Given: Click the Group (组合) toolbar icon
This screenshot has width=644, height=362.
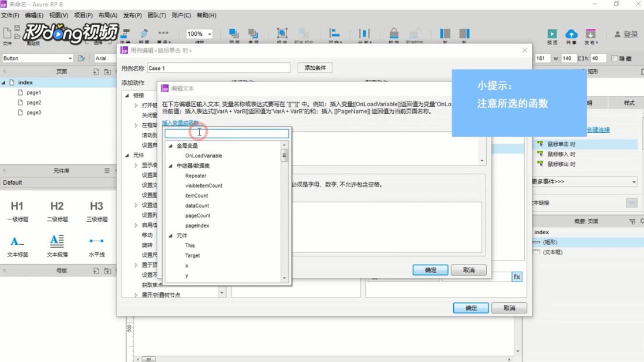Looking at the screenshot, I should coord(282,33).
